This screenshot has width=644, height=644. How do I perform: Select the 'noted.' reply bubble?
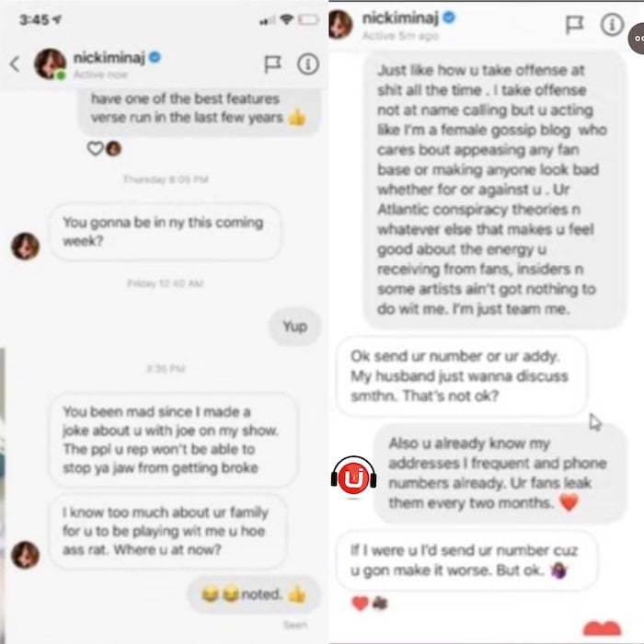coord(254,594)
